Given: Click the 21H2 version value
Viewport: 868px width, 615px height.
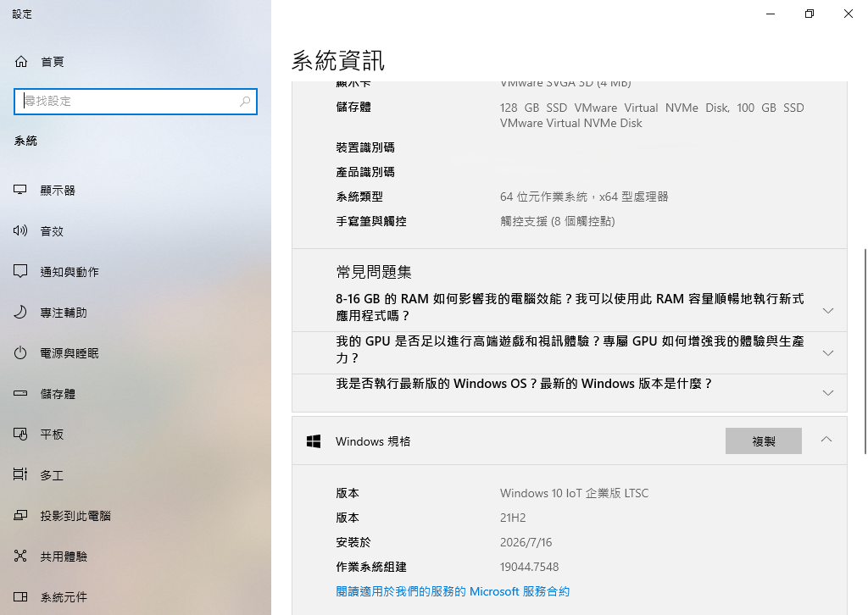Looking at the screenshot, I should (x=513, y=518).
